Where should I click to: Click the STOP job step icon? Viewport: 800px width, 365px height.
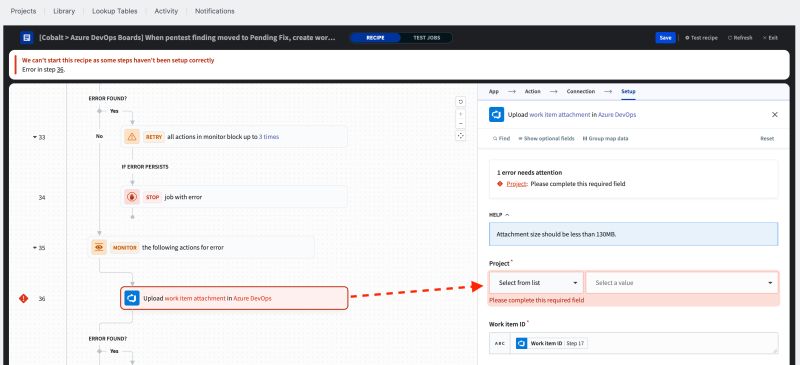click(132, 197)
